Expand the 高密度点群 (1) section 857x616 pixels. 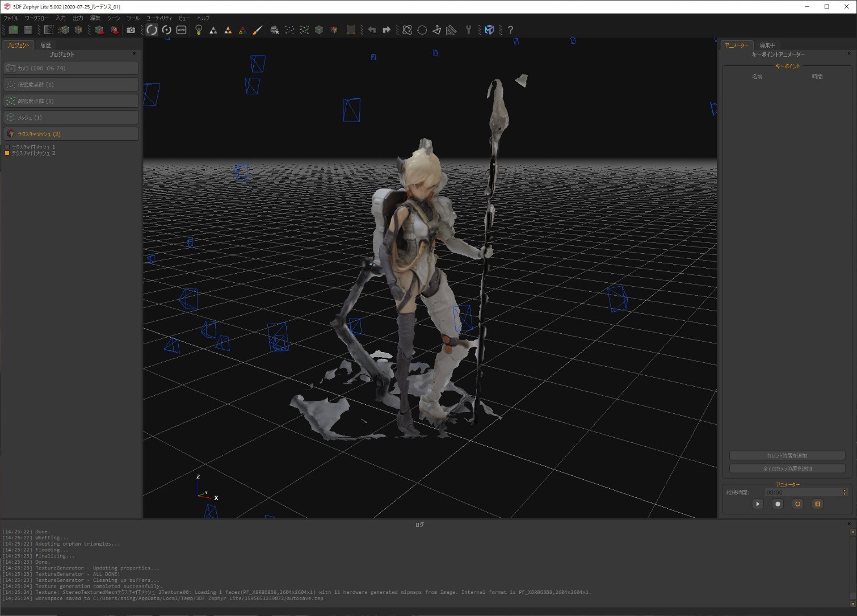71,101
